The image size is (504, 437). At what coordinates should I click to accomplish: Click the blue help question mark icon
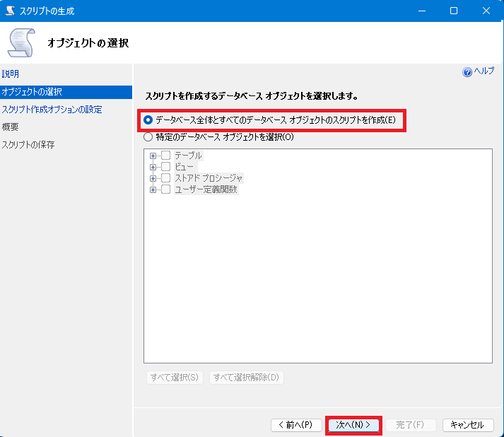pos(467,71)
